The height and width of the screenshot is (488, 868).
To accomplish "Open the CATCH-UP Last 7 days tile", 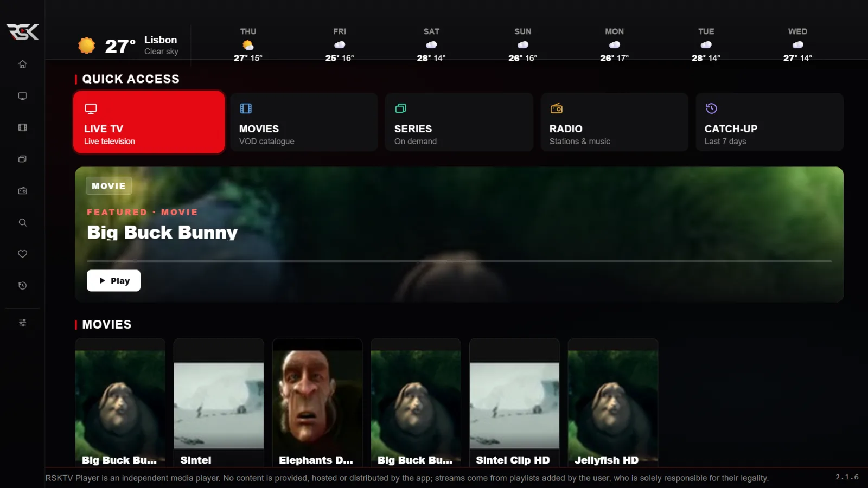I will pyautogui.click(x=769, y=122).
